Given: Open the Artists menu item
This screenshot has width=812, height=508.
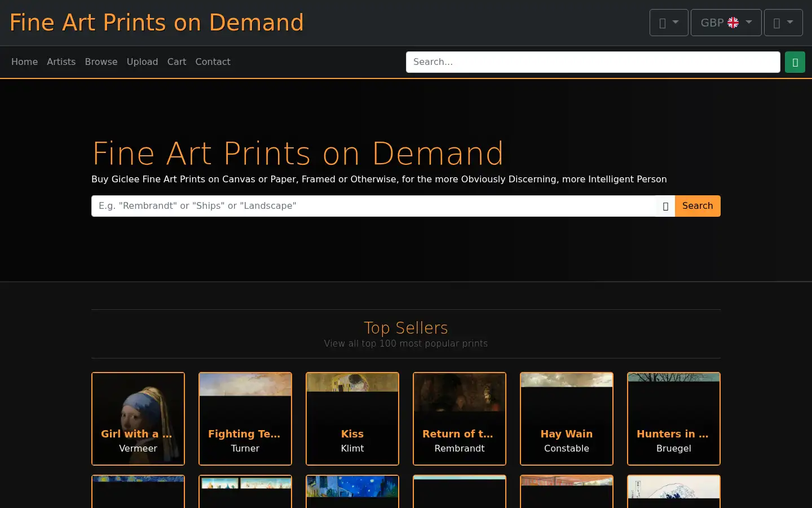Looking at the screenshot, I should [61, 62].
